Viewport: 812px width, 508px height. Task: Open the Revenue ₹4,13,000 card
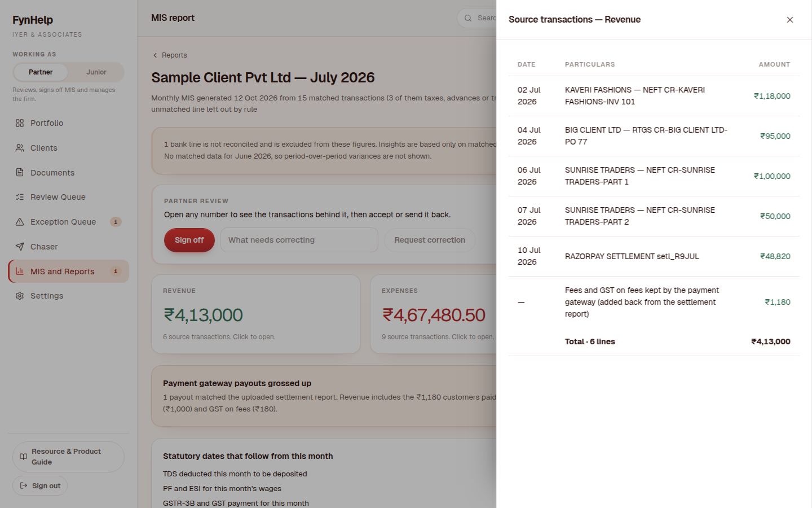pos(256,314)
